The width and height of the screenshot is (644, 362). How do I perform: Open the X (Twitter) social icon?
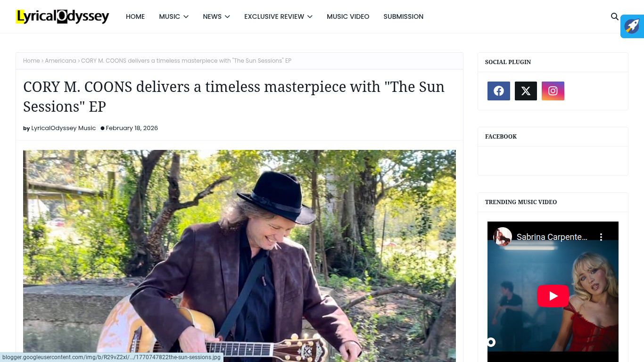click(x=526, y=91)
